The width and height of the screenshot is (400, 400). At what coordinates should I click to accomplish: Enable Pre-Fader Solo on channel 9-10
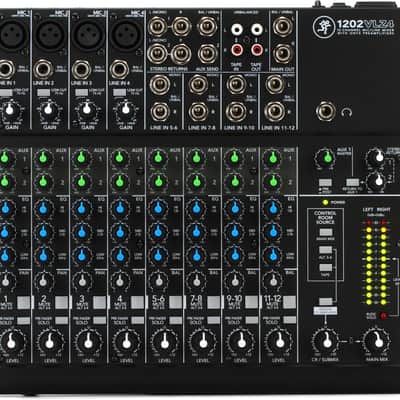click(251, 321)
